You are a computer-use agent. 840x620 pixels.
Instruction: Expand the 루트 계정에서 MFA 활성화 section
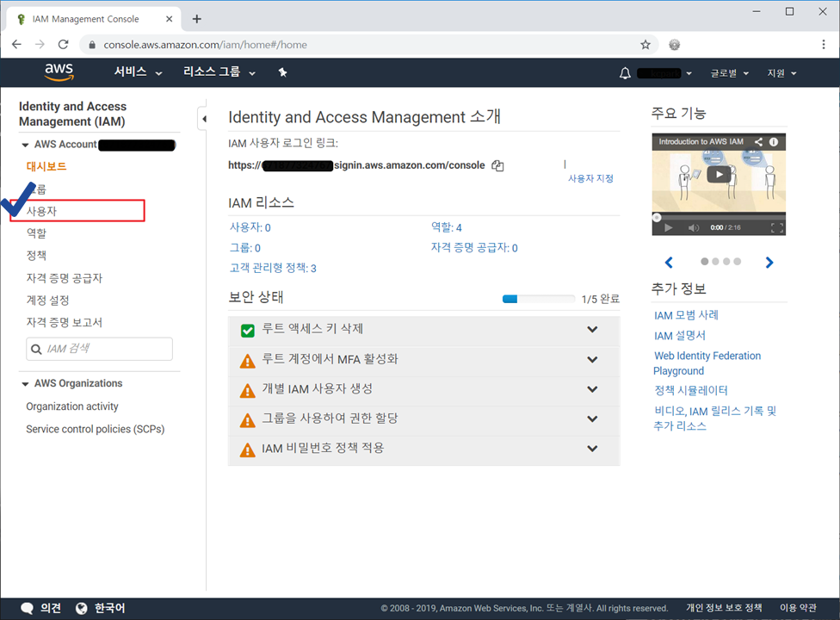click(x=592, y=359)
